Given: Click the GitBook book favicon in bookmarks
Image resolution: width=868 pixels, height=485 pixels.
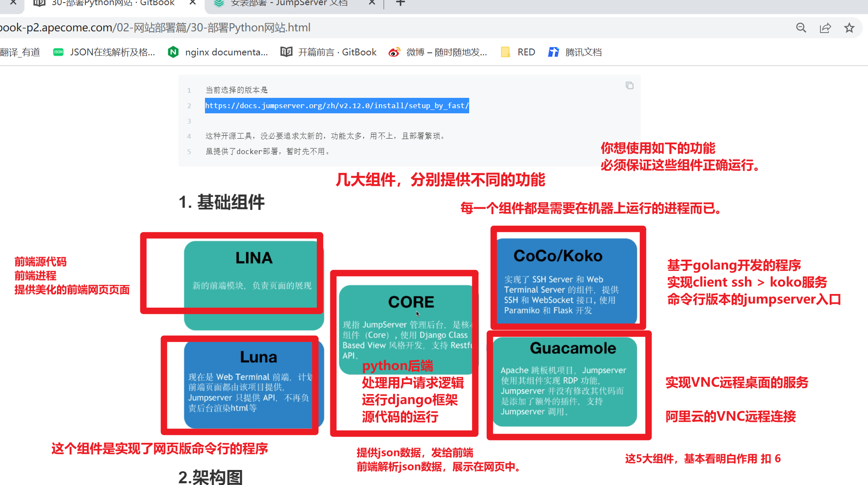Looking at the screenshot, I should tap(286, 52).
